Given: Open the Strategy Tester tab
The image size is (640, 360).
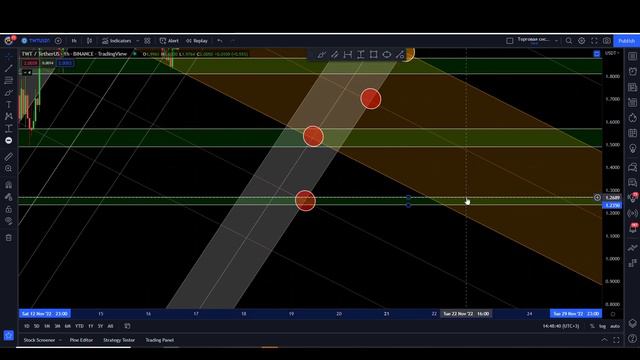Looking at the screenshot, I should 119,340.
